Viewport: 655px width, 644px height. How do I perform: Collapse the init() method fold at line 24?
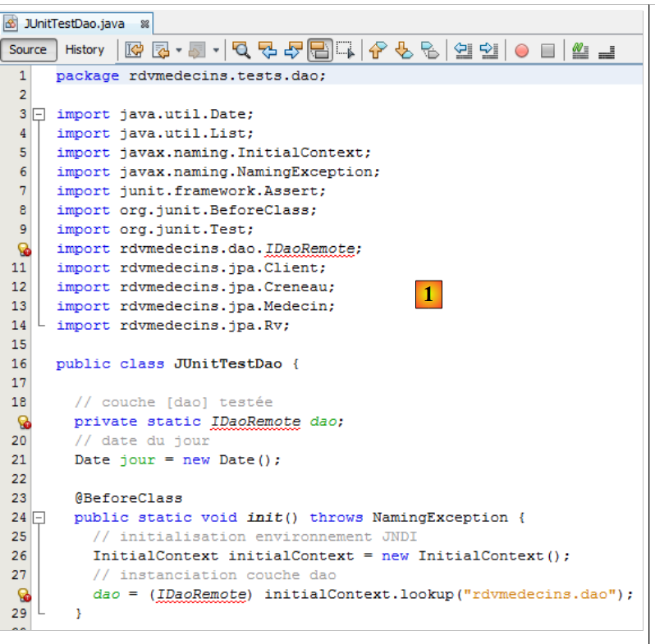pos(38,518)
